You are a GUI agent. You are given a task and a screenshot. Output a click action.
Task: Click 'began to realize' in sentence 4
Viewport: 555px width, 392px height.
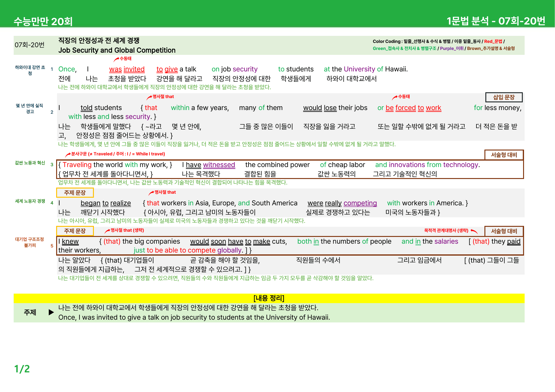coord(106,203)
